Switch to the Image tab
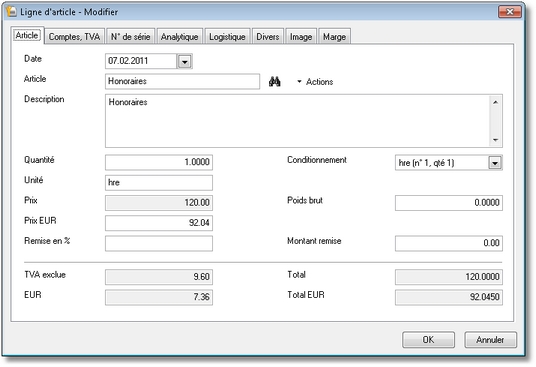This screenshot has width=536, height=367. pos(301,37)
